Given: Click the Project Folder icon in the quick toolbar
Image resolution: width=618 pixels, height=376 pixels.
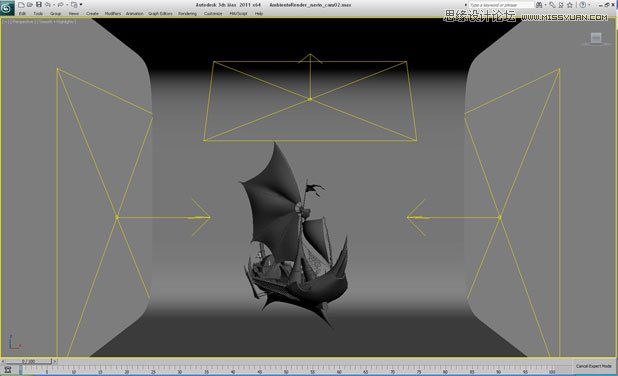Looking at the screenshot, I should (x=74, y=5).
